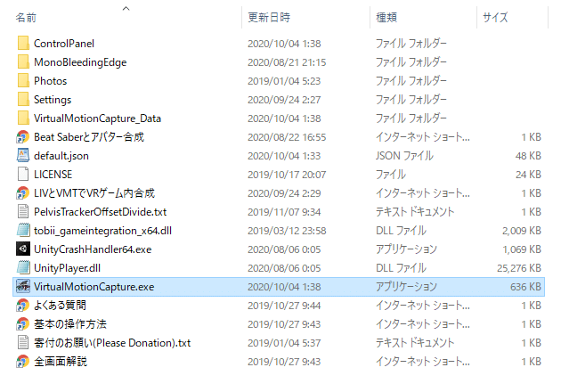Click the 2,009 KB size cell
The height and width of the screenshot is (392, 561).
pos(522,231)
